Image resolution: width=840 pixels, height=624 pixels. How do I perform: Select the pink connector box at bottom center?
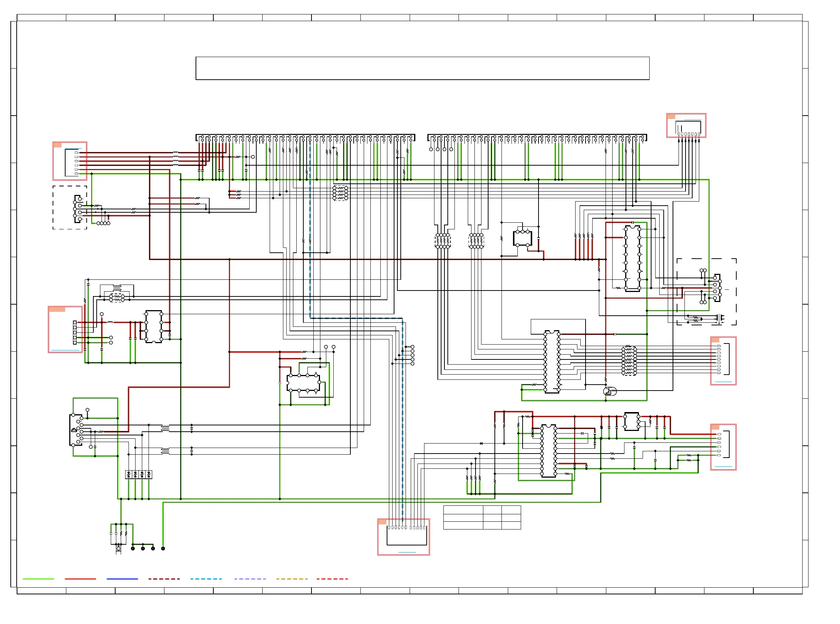tap(404, 537)
